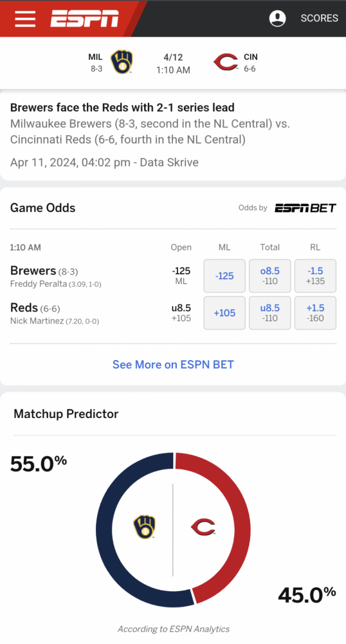
Task: Pick Reds +1.5 run line at -160
Action: point(315,313)
